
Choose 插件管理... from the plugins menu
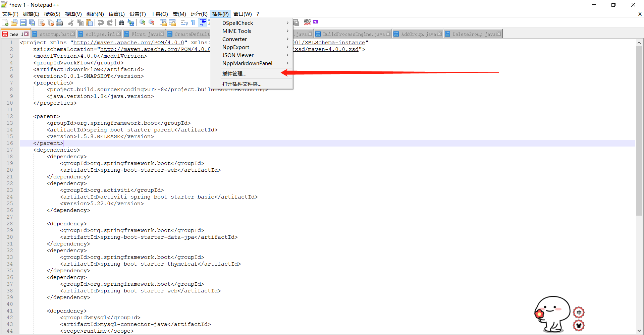click(x=252, y=73)
